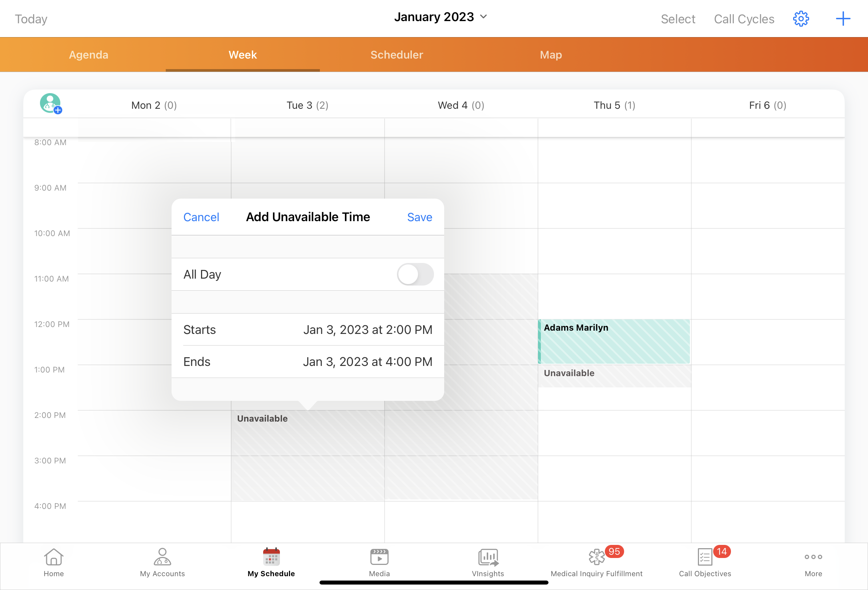
Task: Tap the More dots icon
Action: (813, 562)
